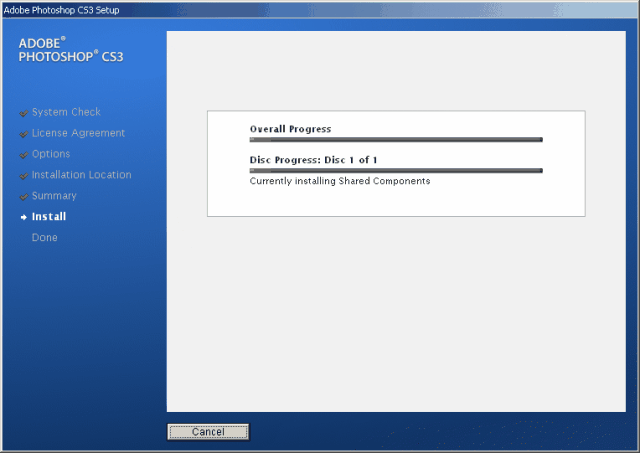Select the Done step label

44,238
